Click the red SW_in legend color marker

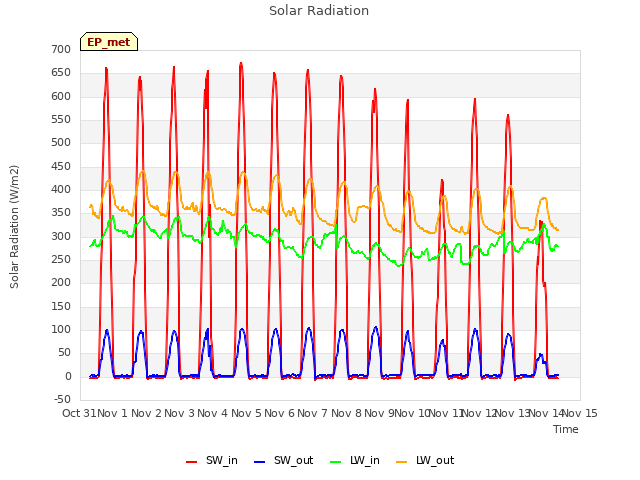click(191, 462)
